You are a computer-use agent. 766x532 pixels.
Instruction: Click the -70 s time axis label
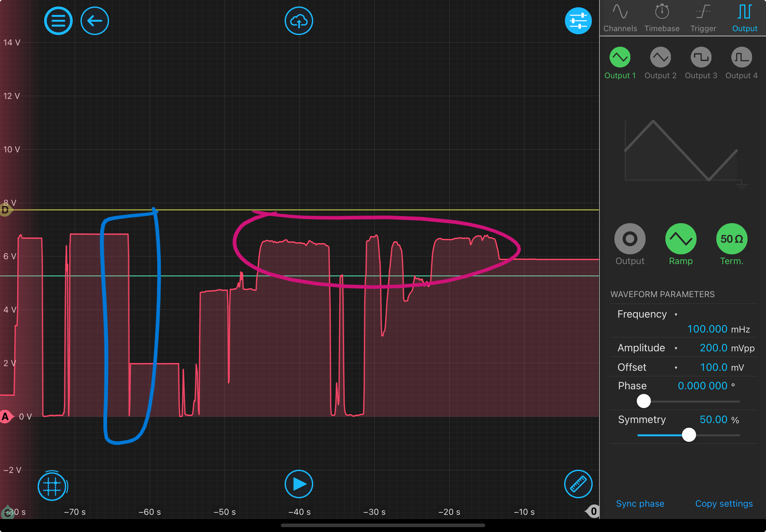pos(75,512)
